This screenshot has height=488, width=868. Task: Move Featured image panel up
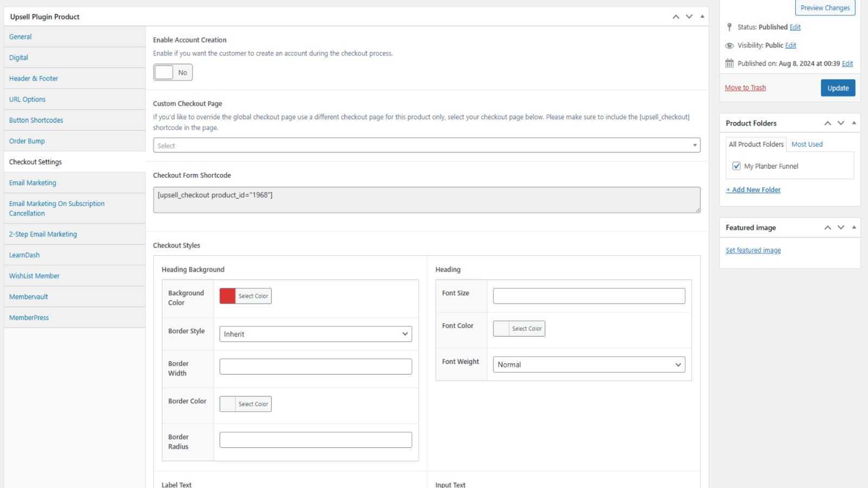click(x=828, y=228)
